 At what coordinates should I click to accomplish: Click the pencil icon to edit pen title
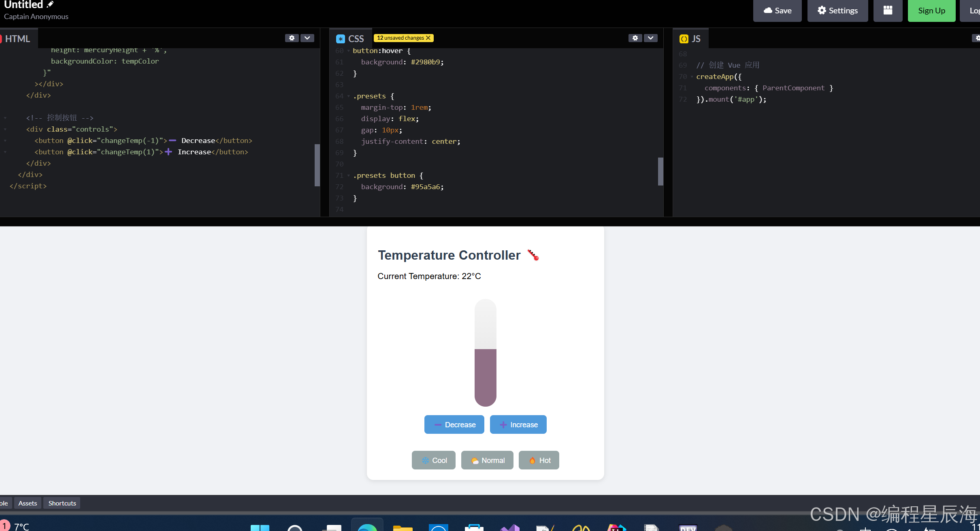[50, 4]
